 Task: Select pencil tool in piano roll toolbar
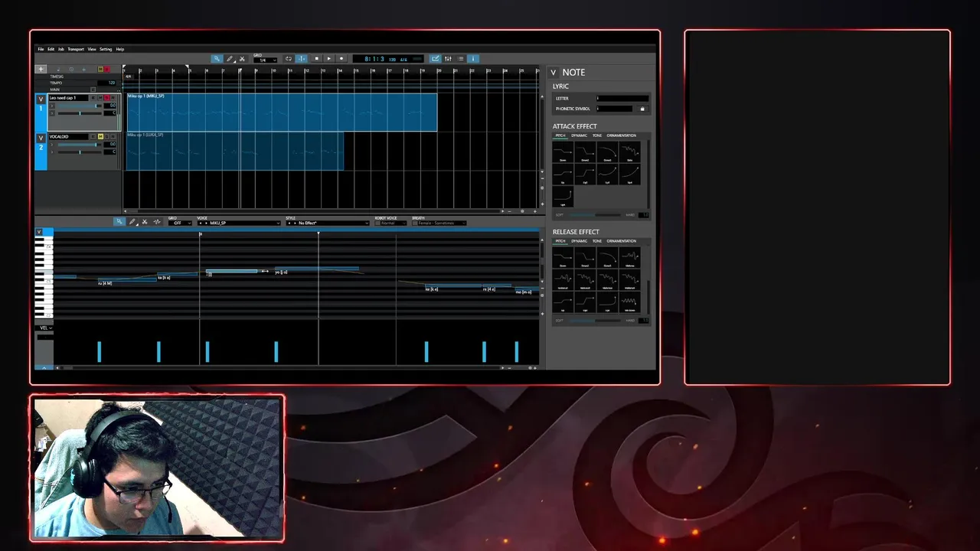tap(132, 222)
